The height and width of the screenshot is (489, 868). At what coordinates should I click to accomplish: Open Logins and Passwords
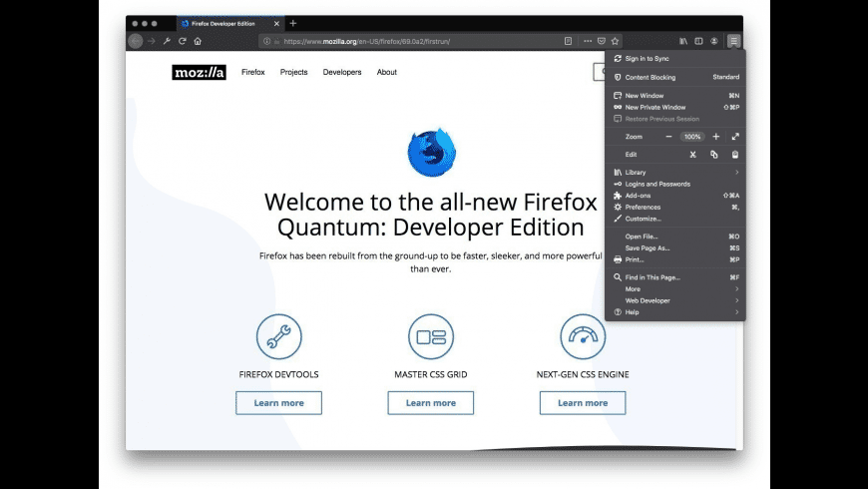[675, 184]
